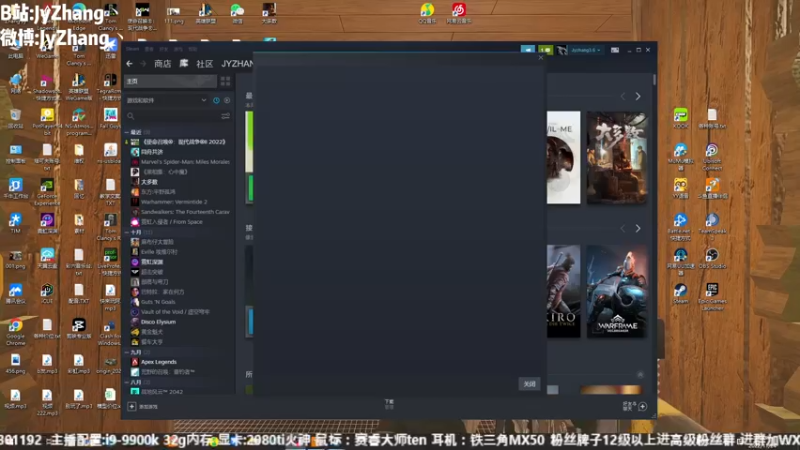Click the user avatar in Steam title bar
Image resolution: width=800 pixels, height=450 pixels.
point(562,50)
